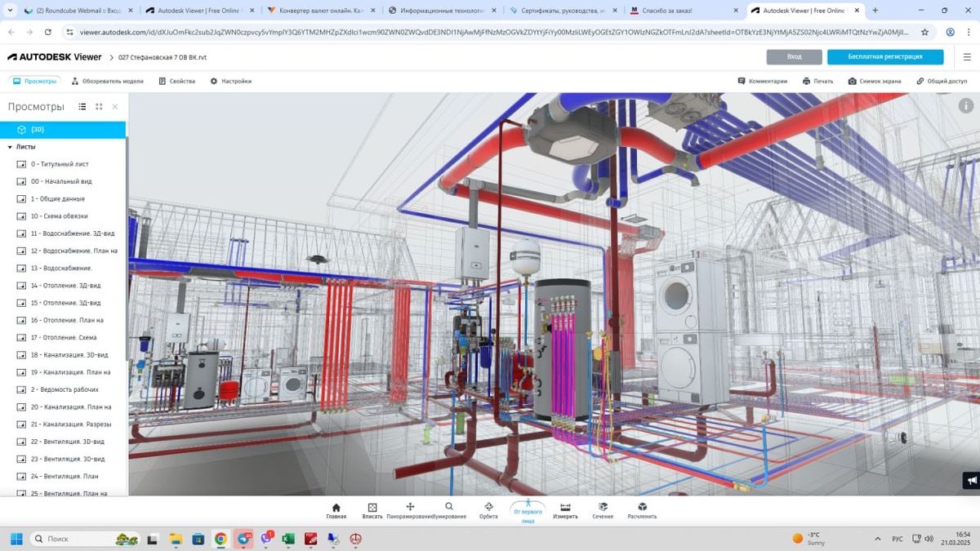This screenshot has height=551, width=980.
Task: Activate the Measure (Измерить) tool
Action: click(565, 510)
